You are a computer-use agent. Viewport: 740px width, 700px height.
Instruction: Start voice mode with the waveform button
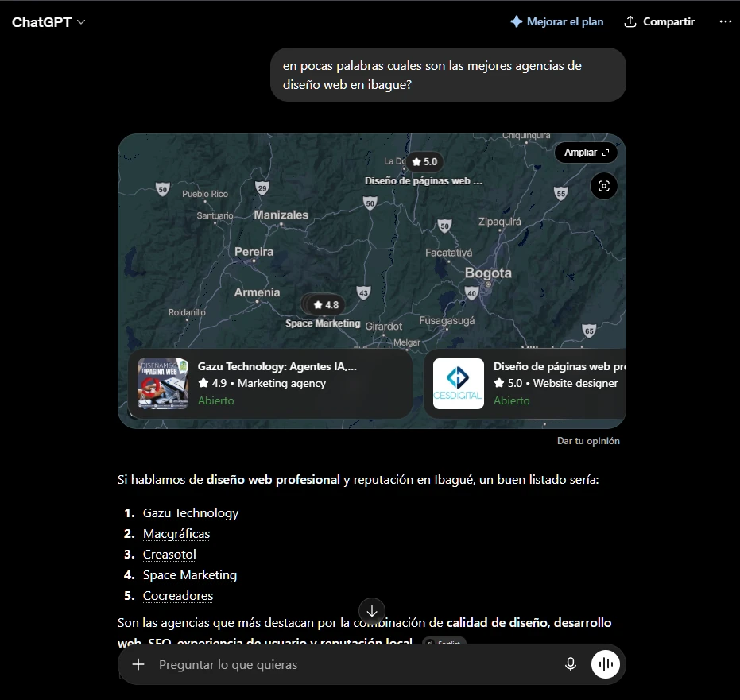606,664
